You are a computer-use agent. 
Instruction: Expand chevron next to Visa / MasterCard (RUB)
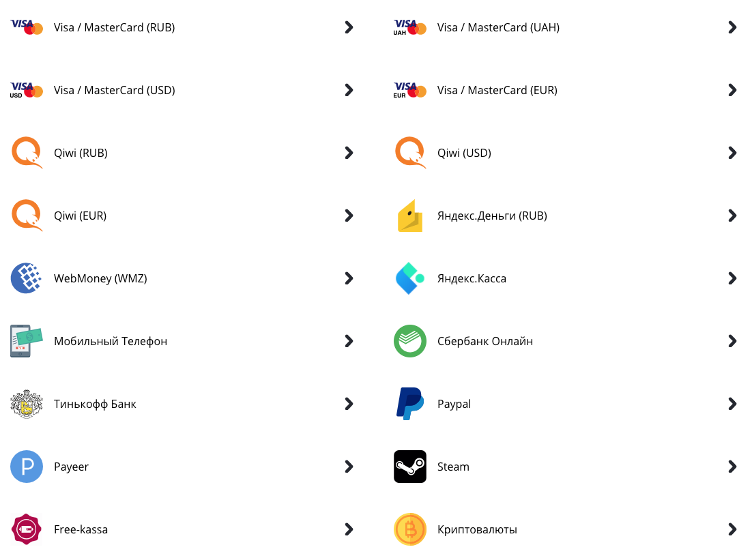tap(349, 27)
